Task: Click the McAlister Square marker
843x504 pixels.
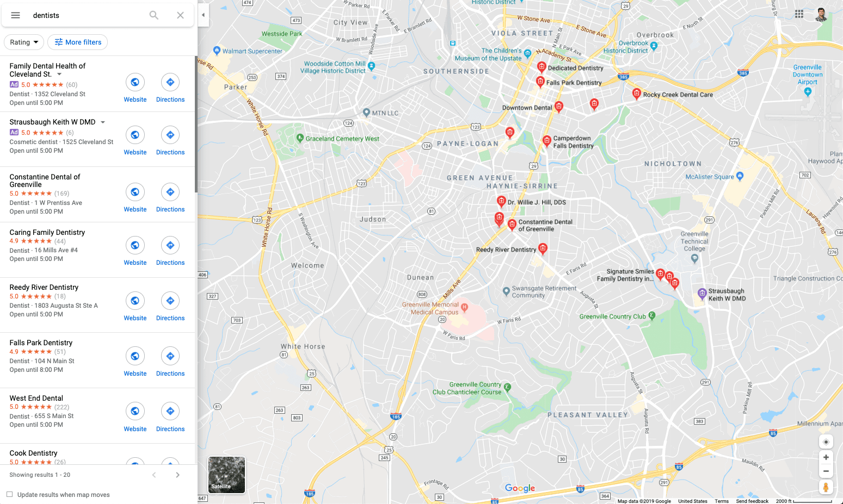Action: pyautogui.click(x=739, y=176)
